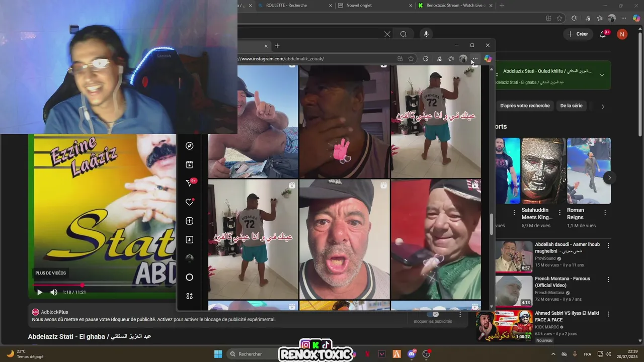Image resolution: width=644 pixels, height=362 pixels.
Task: Favorite the Instagram page with star icon
Action: [411, 59]
